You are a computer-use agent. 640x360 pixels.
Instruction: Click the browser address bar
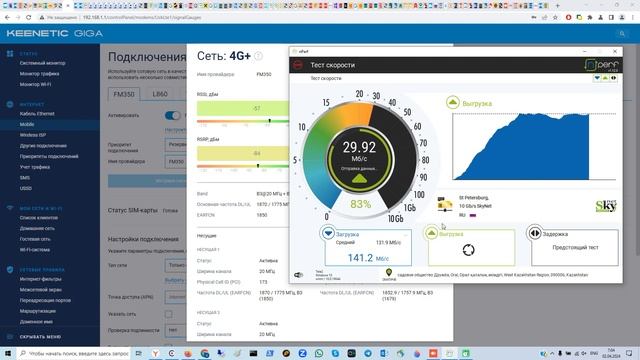pyautogui.click(x=286, y=18)
